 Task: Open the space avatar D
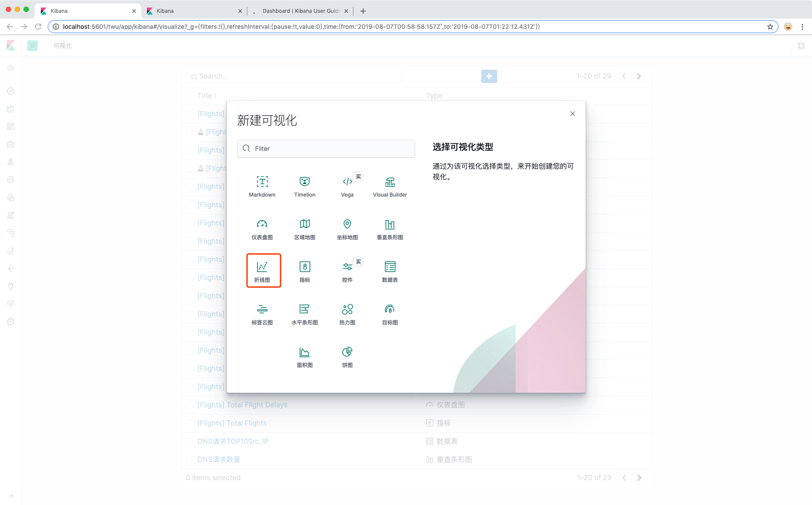point(32,46)
